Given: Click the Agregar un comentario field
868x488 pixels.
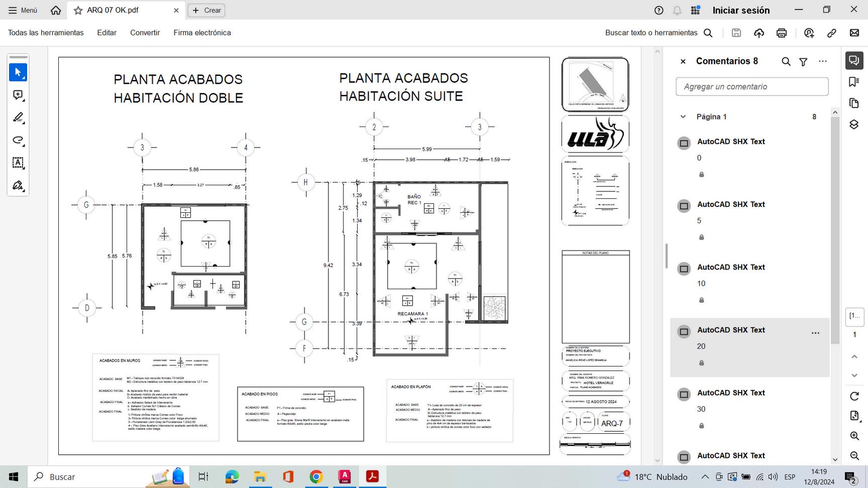Looking at the screenshot, I should [x=752, y=86].
